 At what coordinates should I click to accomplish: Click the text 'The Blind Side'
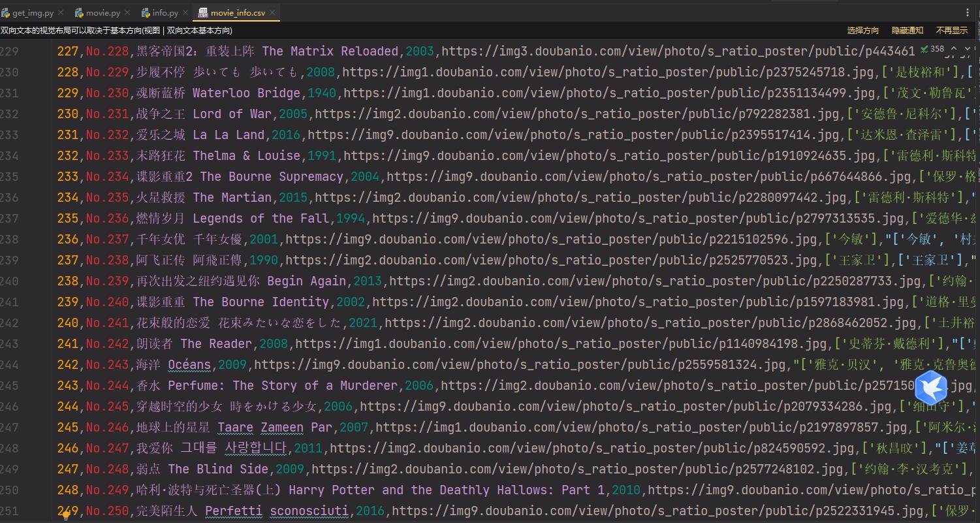pos(218,469)
